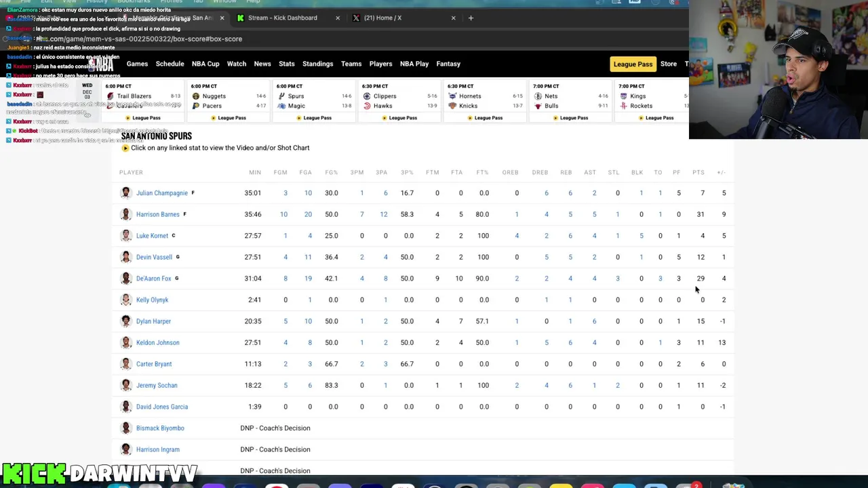Open Harrison Barnes player link
The image size is (868, 488).
[x=157, y=214]
